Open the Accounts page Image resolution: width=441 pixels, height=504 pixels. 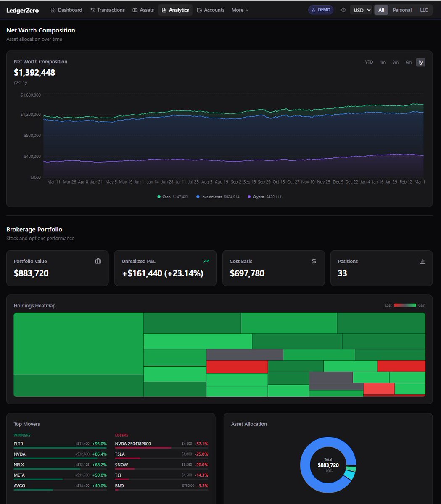(x=211, y=10)
